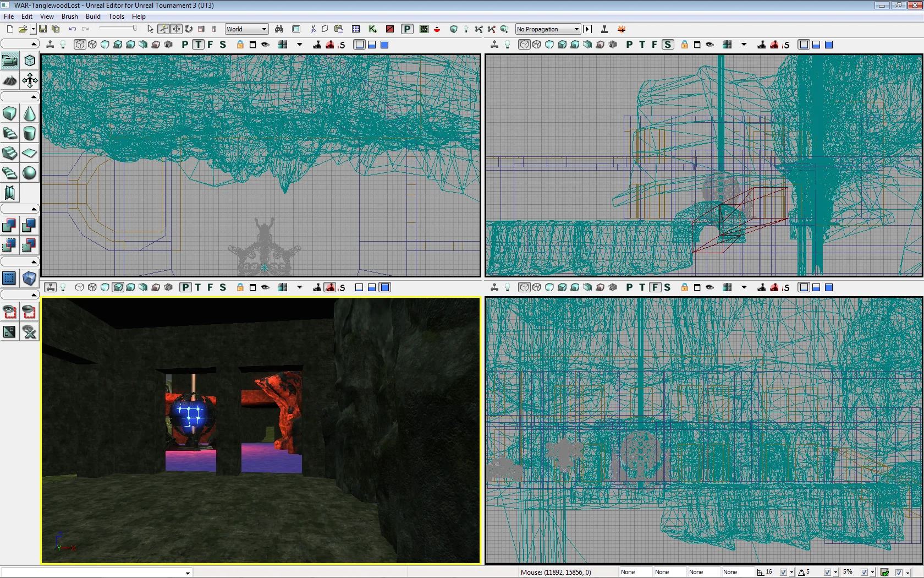
Task: Toggle Perspective view in top-left viewport
Action: 185,45
